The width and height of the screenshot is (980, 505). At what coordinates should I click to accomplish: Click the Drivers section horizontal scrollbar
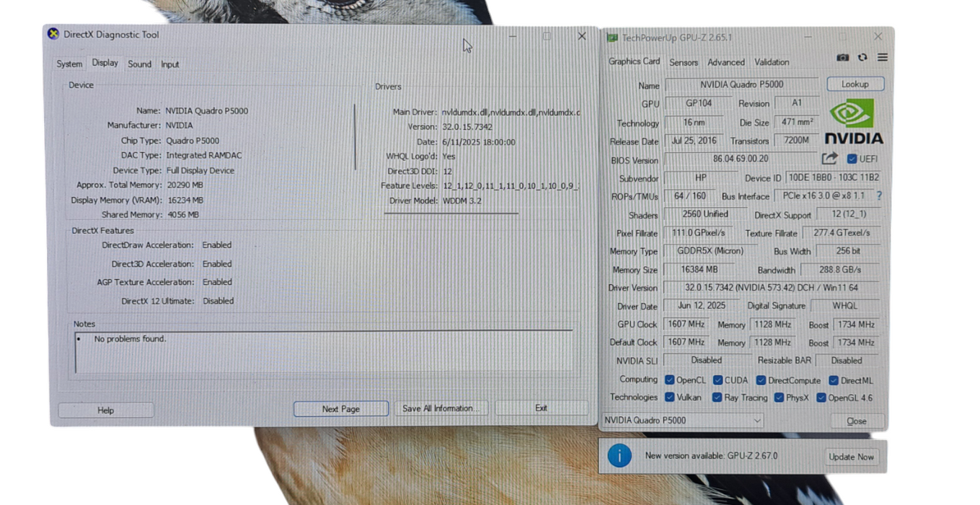tap(451, 213)
